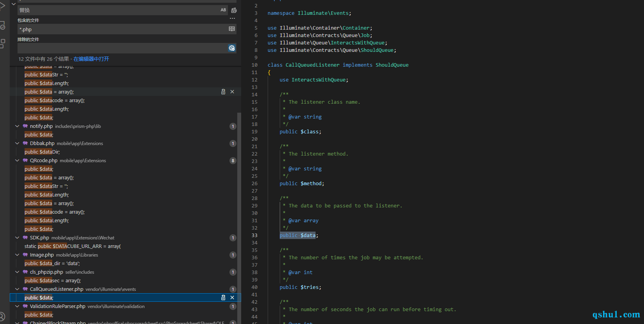This screenshot has width=644, height=324.
Task: Click the 'namespace Illuminate\Events;' line in the editor
Action: click(309, 13)
